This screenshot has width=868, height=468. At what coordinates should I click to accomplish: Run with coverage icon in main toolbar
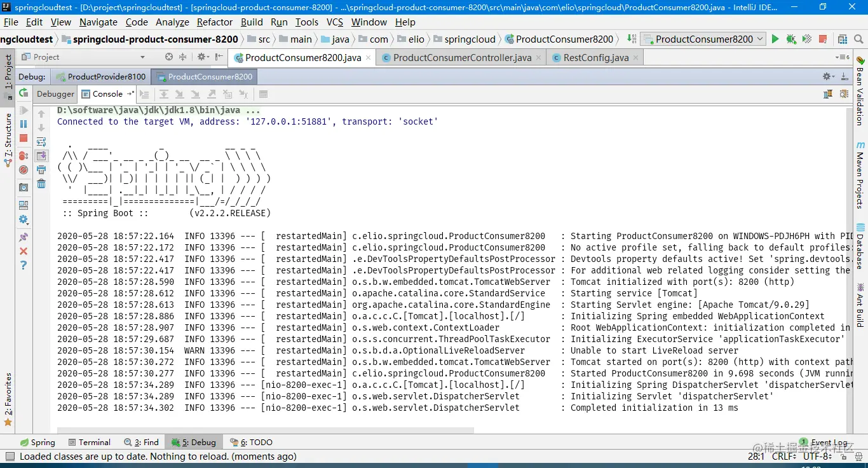point(807,39)
